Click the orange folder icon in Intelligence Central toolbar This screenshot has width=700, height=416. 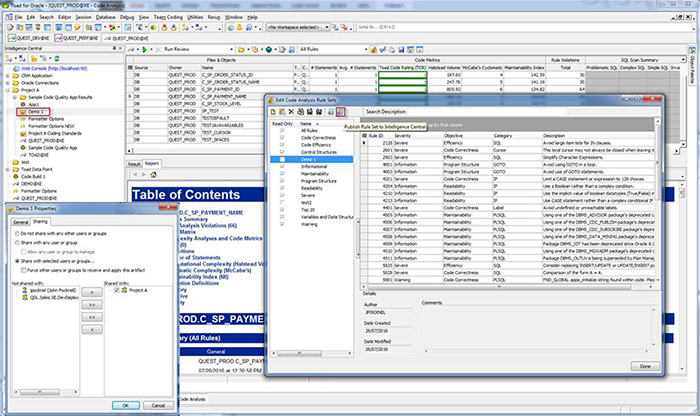(x=34, y=58)
